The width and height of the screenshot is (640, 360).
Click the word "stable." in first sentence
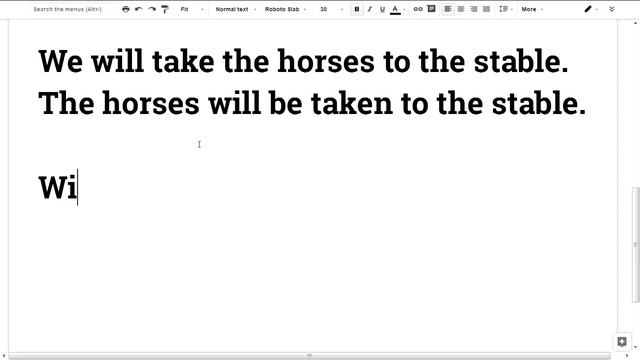pos(521,61)
